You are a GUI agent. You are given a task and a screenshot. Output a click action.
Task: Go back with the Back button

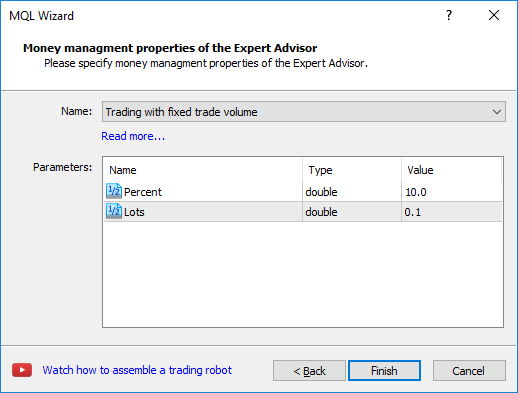pyautogui.click(x=309, y=370)
